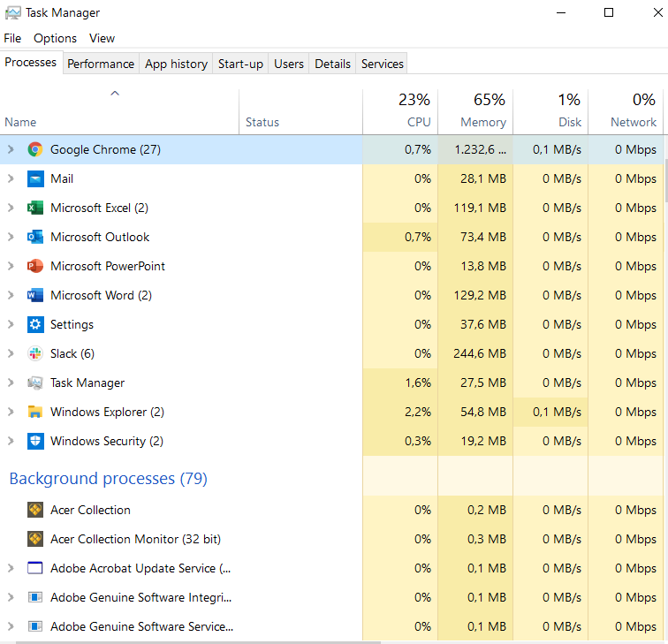
Task: Click the Task Manager row icon
Action: click(x=35, y=383)
